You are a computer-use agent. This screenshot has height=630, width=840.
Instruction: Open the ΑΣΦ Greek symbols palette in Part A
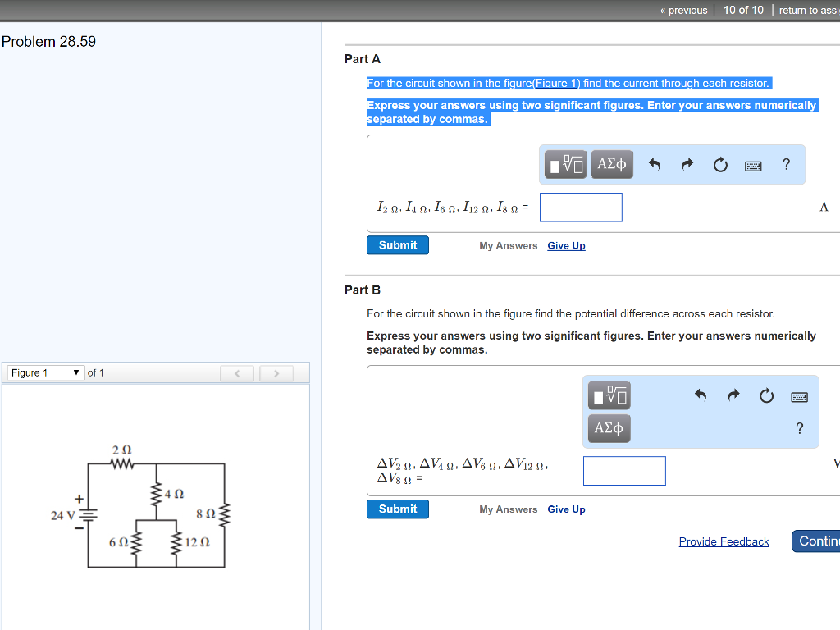coord(611,164)
